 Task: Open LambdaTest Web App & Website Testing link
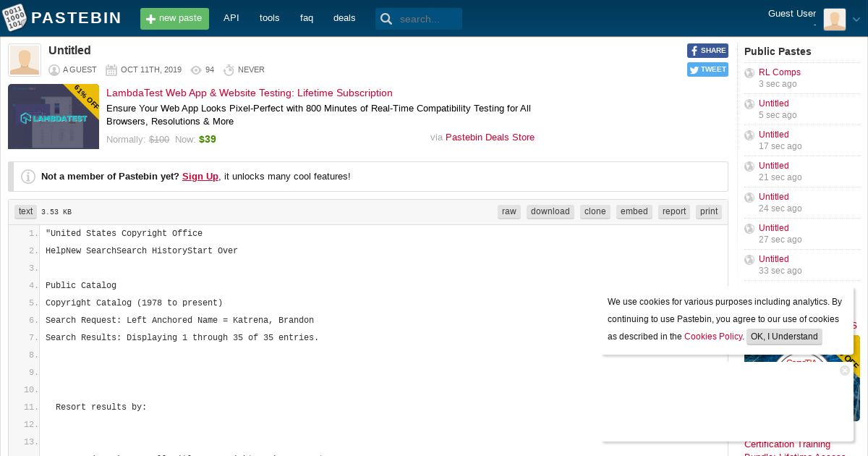point(250,93)
